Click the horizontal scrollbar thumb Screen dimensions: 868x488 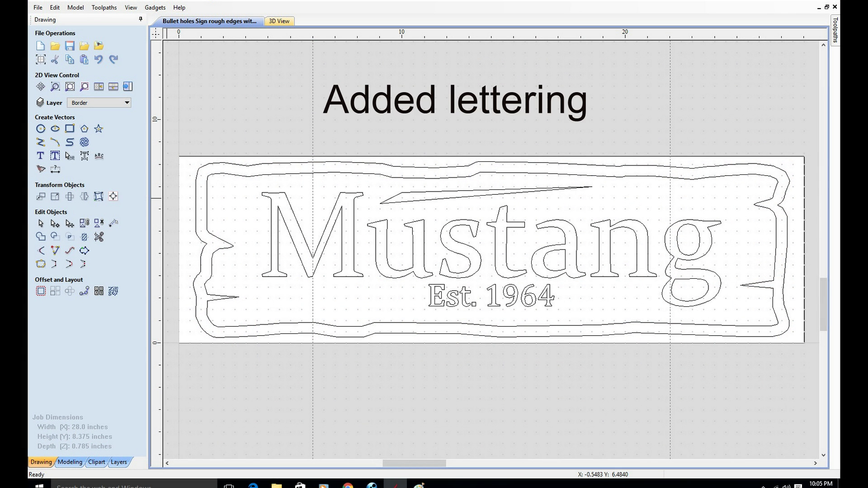click(x=414, y=463)
